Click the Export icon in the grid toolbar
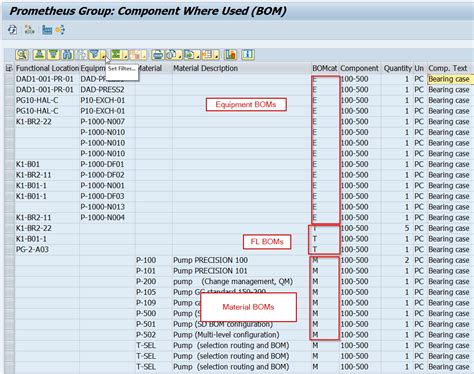Screen dimensions: 474x374 pos(189,55)
